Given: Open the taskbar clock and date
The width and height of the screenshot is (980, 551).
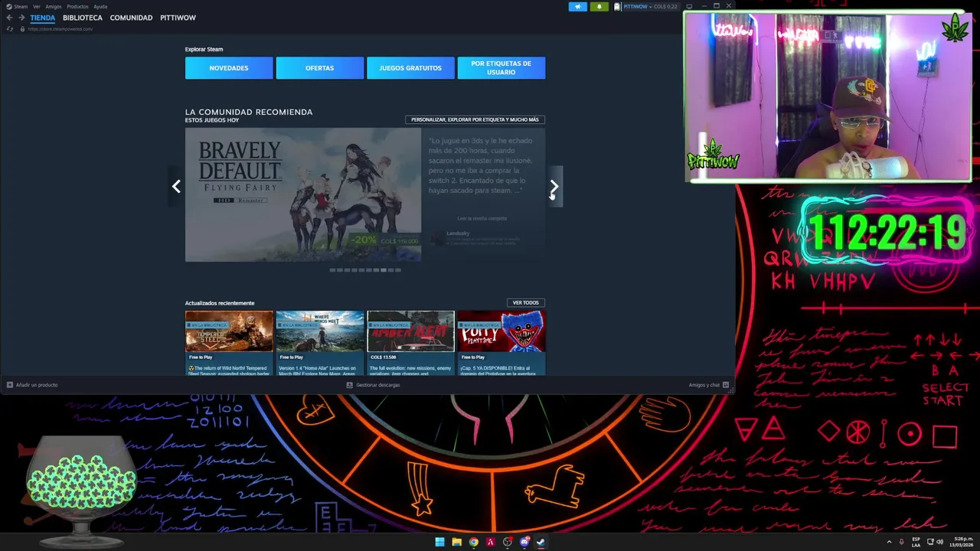Looking at the screenshot, I should tap(961, 542).
